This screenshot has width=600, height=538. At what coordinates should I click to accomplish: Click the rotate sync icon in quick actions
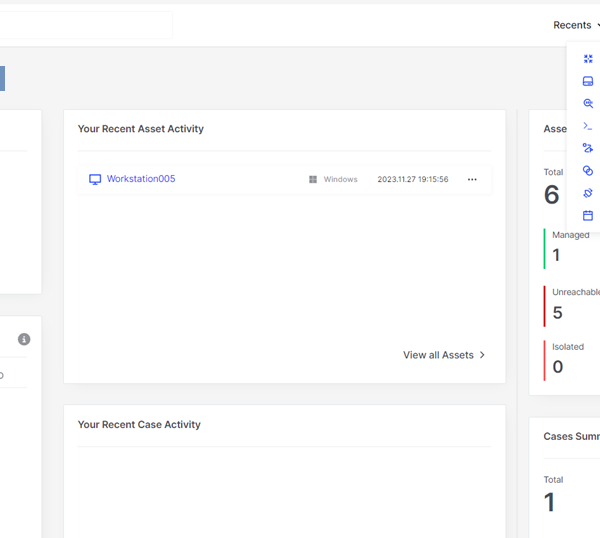[588, 193]
